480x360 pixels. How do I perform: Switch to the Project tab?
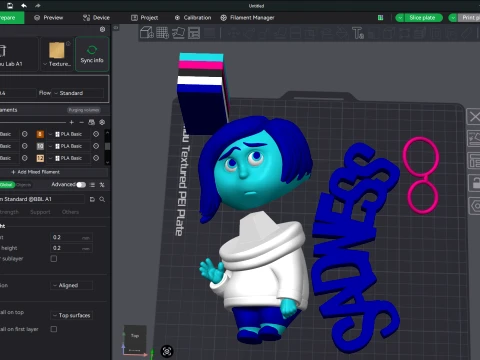[x=144, y=18]
